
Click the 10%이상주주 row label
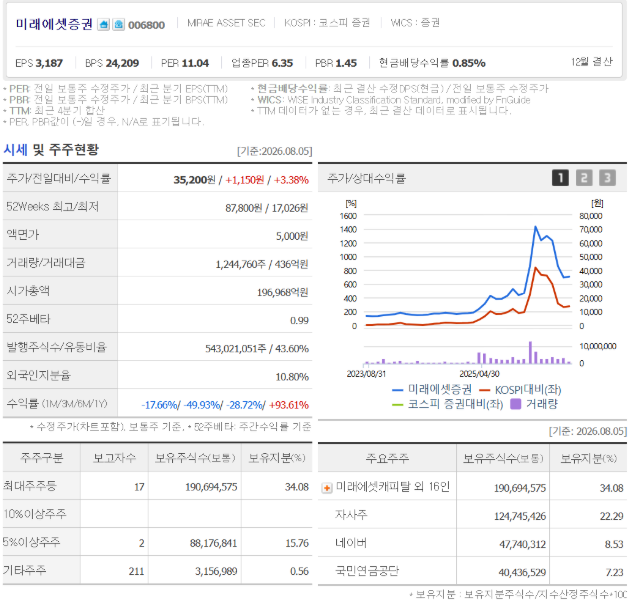click(34, 514)
